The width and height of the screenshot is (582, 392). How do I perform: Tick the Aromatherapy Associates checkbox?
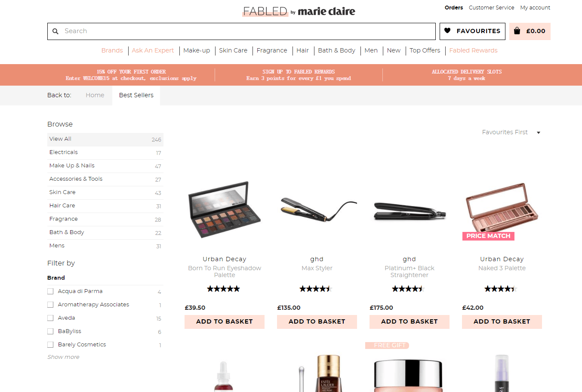(x=50, y=305)
